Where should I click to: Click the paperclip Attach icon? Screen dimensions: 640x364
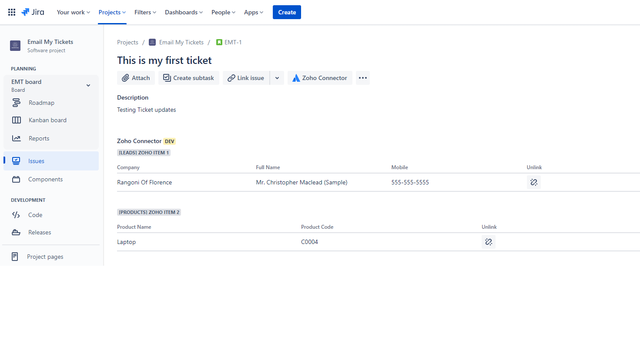click(x=125, y=78)
